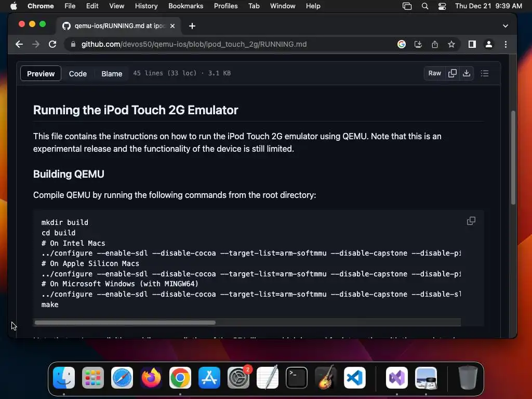Click Chrome icon in the Dock
This screenshot has height=399, width=532.
[x=180, y=378]
